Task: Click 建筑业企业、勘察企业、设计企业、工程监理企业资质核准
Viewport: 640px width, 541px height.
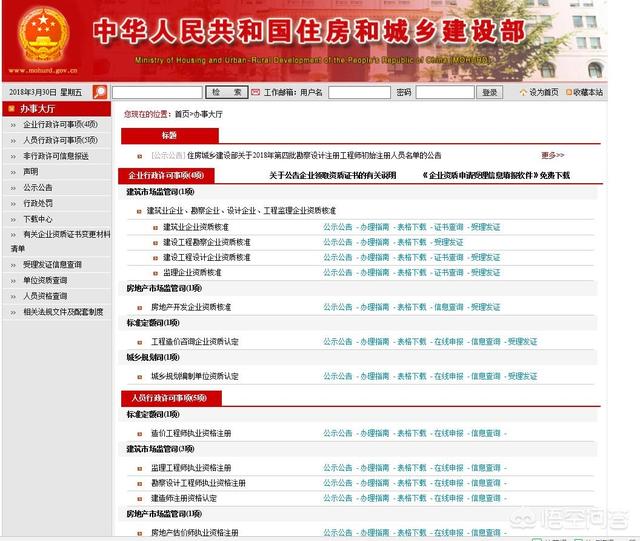Action: click(x=241, y=211)
